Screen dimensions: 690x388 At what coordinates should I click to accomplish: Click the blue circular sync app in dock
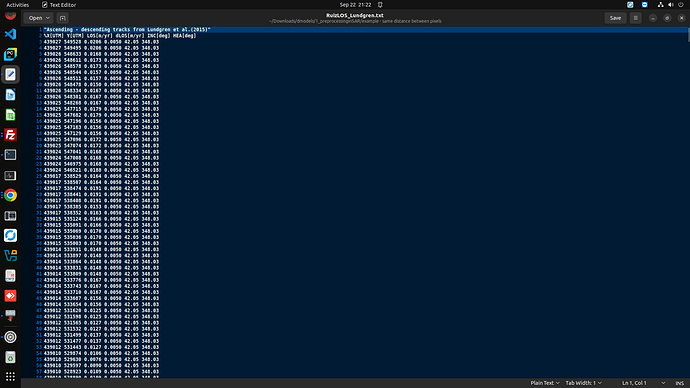tap(10, 235)
